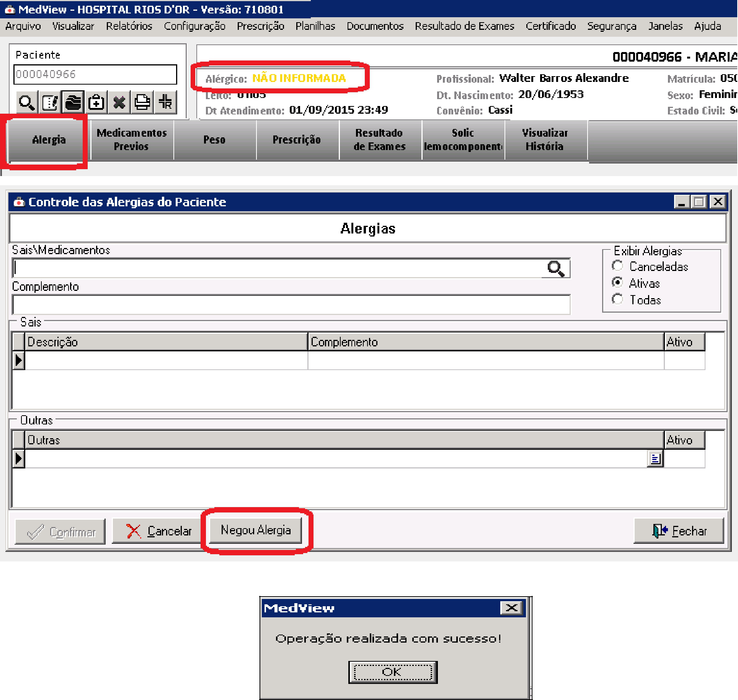The height and width of the screenshot is (700, 738).
Task: Click the patient search magnifier icon
Action: point(27,102)
